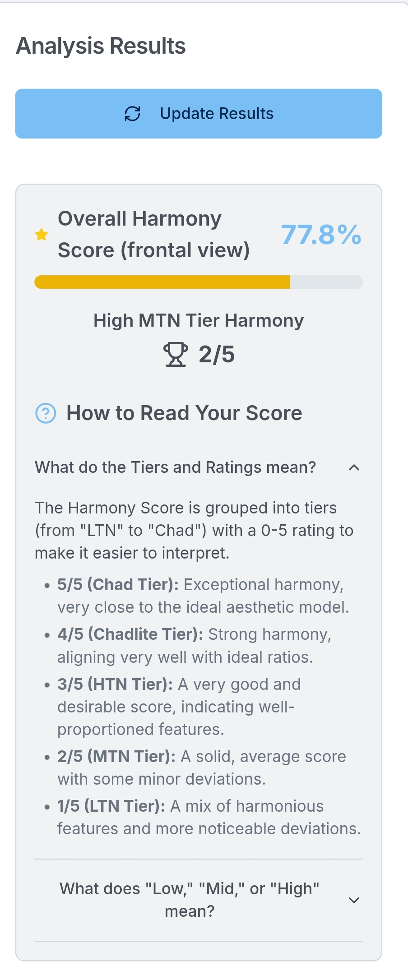This screenshot has height=980, width=408.
Task: Click the 77.8% score value
Action: point(321,235)
